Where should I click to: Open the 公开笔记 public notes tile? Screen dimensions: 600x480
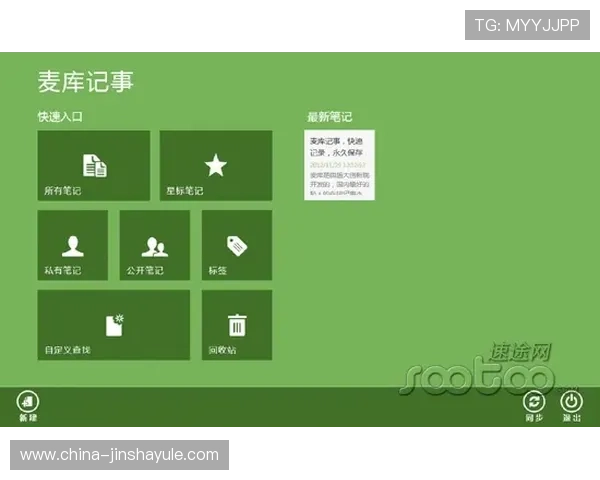coord(155,245)
